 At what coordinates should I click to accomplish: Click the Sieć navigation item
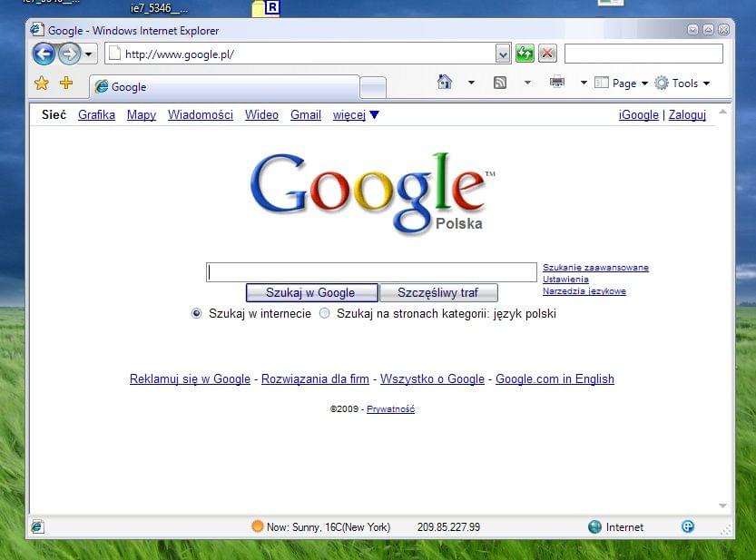point(54,114)
